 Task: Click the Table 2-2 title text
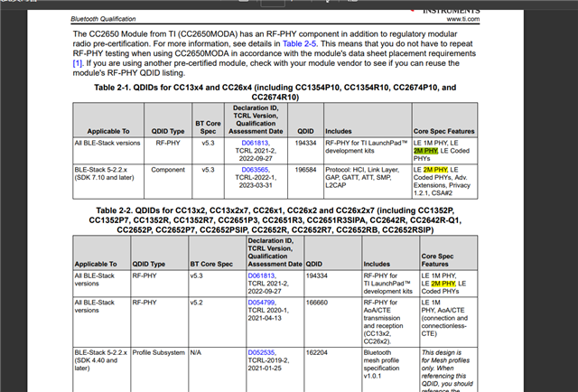pyautogui.click(x=275, y=220)
